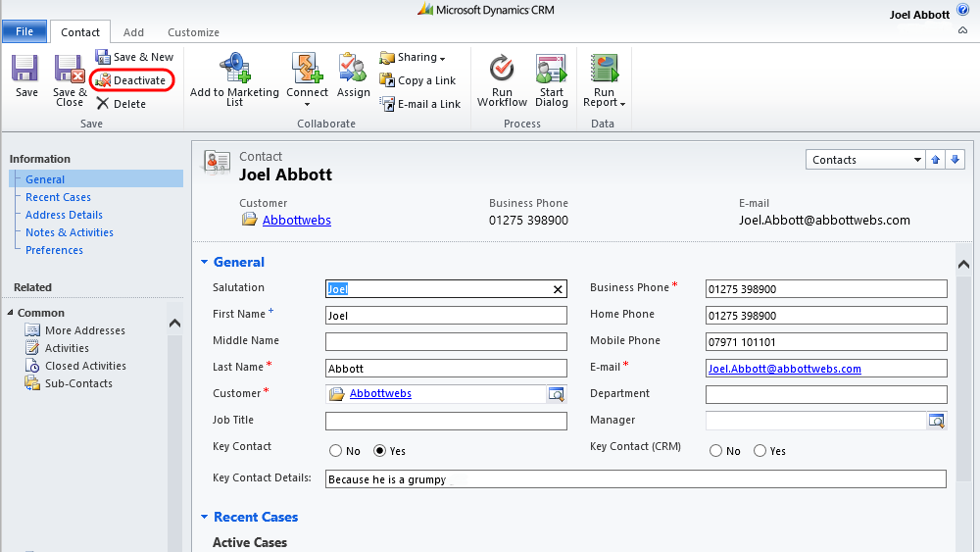Open Manager field lookup icon

(x=936, y=421)
